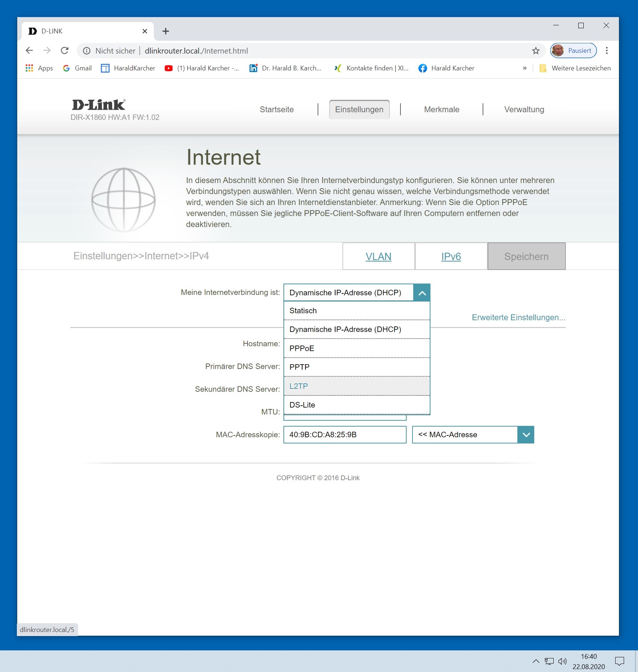This screenshot has height=672, width=638.
Task: Switch to the Merkmale tab
Action: 442,110
